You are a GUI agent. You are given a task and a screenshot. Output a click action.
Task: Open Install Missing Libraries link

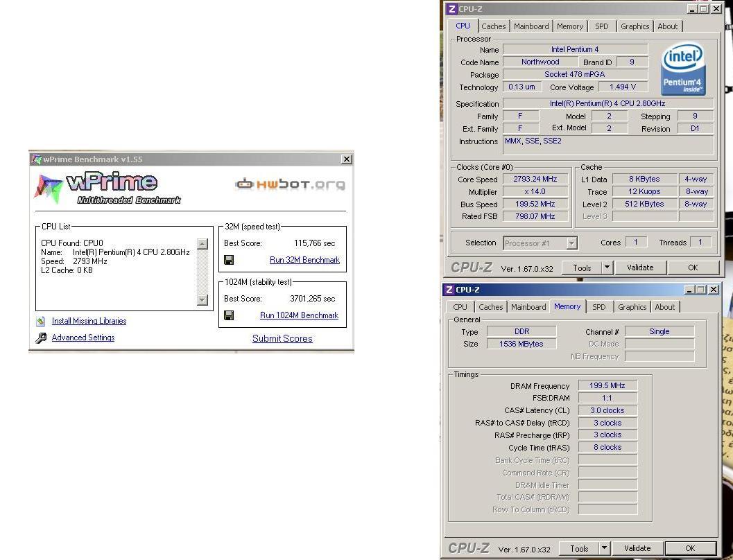coord(89,321)
